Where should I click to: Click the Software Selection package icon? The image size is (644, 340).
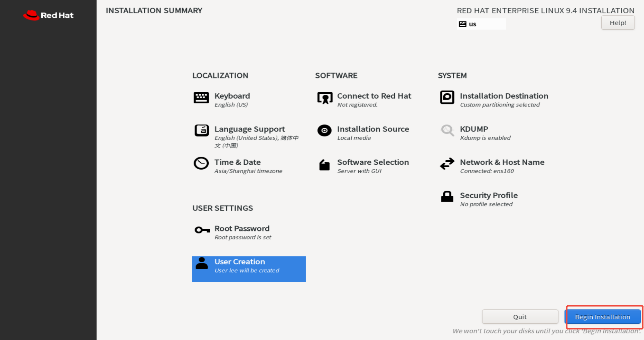pos(324,165)
